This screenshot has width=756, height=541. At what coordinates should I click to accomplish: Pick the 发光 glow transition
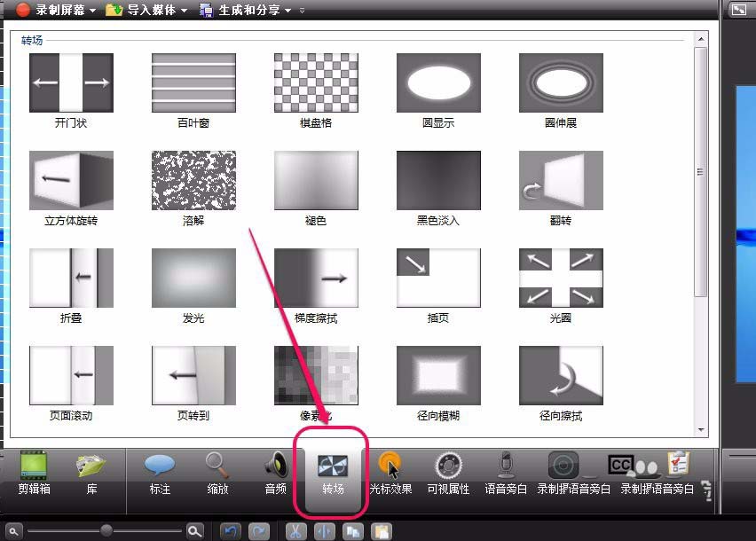193,278
